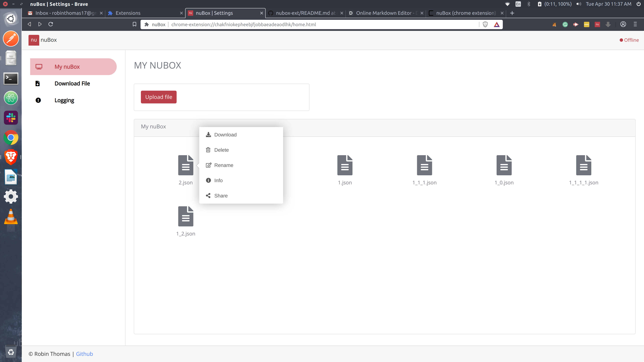Open the 1_2.json file icon
This screenshot has width=644, height=362.
(x=185, y=216)
